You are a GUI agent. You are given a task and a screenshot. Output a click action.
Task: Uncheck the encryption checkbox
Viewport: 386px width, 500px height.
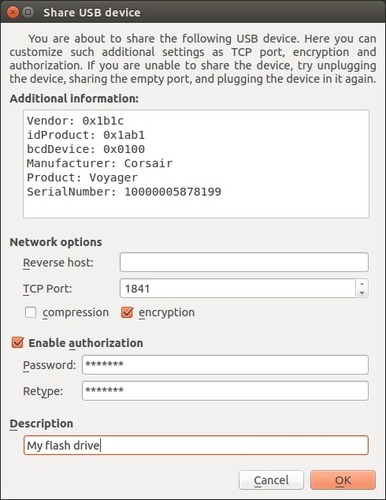(127, 312)
